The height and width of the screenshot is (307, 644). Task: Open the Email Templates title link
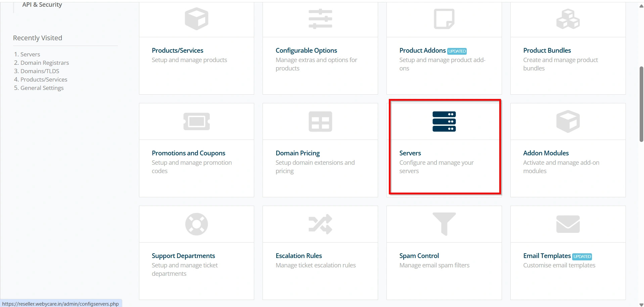point(547,256)
